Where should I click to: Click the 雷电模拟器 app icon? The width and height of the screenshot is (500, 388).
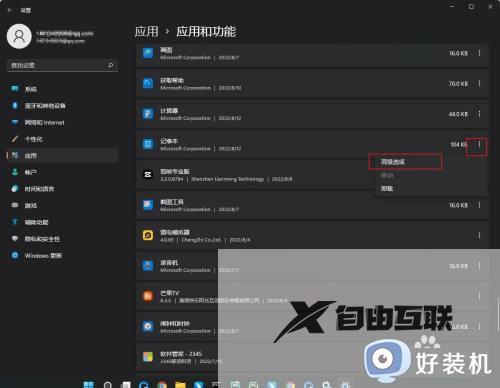pos(148,235)
